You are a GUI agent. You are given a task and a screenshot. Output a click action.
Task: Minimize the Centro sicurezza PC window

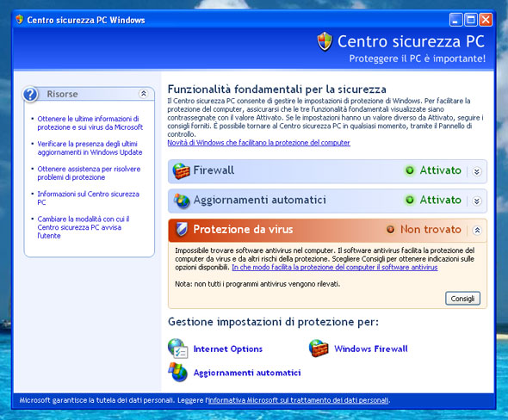[455, 20]
